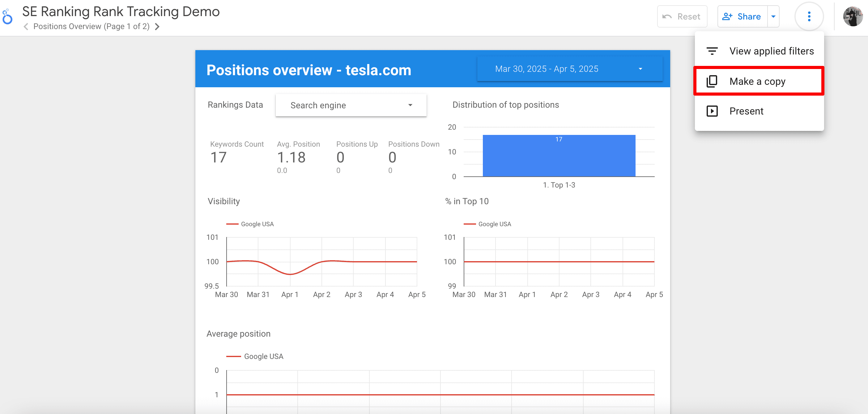Expand the Share options dropdown arrow
Screen dimensions: 868x414
pos(773,16)
